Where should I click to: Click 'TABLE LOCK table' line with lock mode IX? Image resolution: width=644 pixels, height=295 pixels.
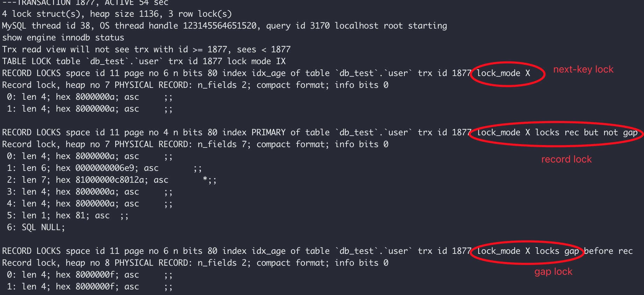point(144,61)
